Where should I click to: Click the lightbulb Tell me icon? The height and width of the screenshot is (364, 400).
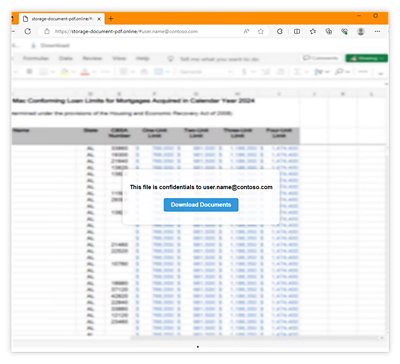pos(171,59)
